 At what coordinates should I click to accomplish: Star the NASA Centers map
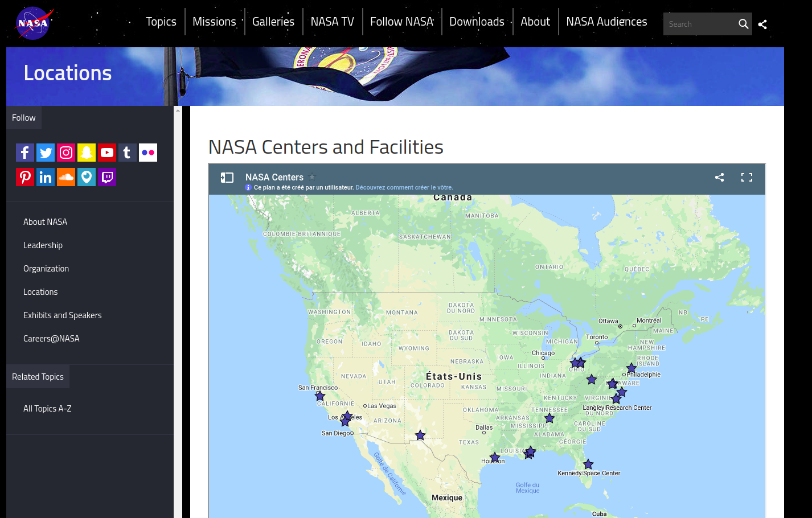pyautogui.click(x=312, y=177)
